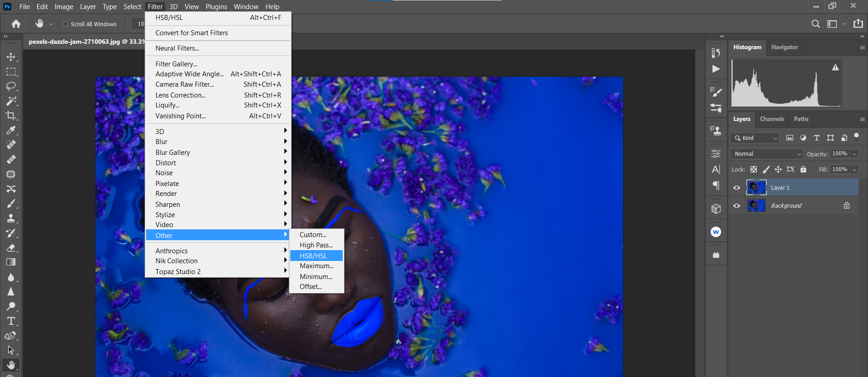This screenshot has height=377, width=868.
Task: Click Convert for Smart Filters
Action: click(192, 33)
